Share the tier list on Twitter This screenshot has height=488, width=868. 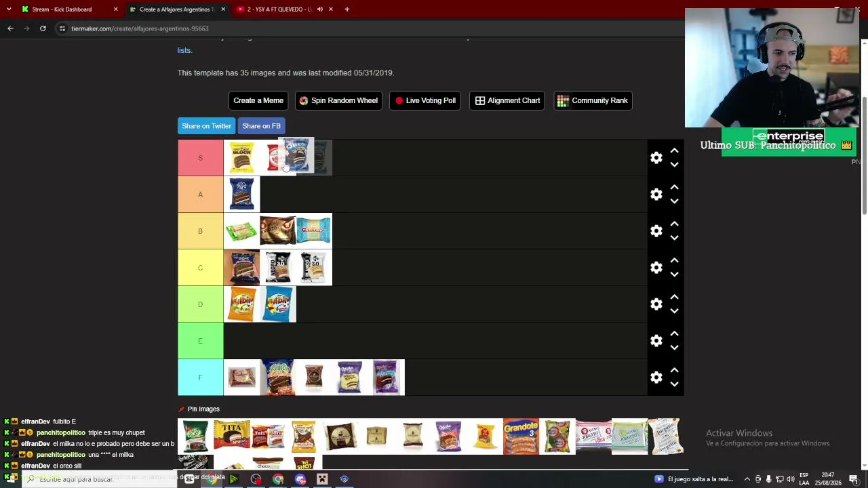point(206,126)
